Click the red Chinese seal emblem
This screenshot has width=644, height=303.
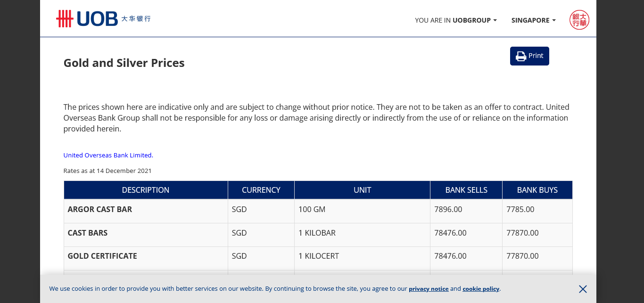[x=579, y=20]
